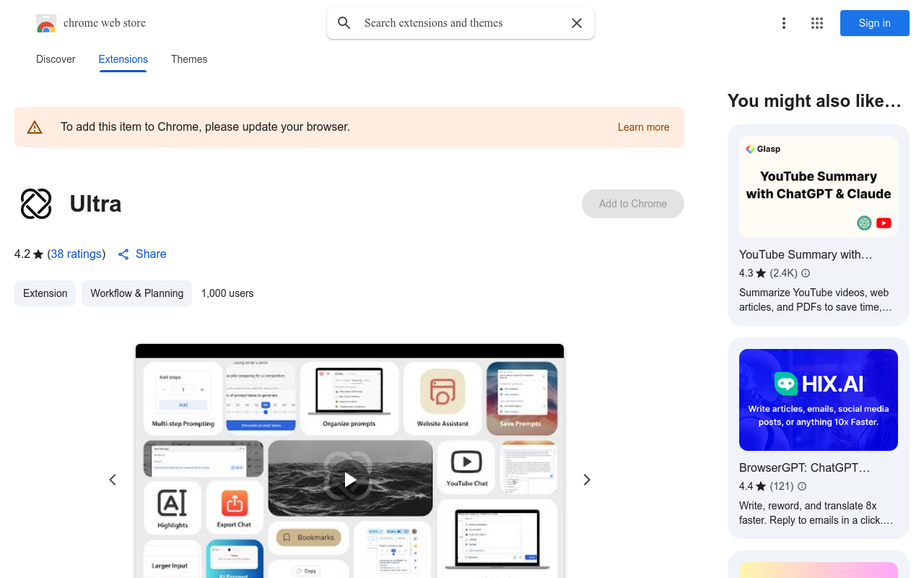
Task: Click the 'Write, reword, and translate' description text
Action: [x=816, y=513]
